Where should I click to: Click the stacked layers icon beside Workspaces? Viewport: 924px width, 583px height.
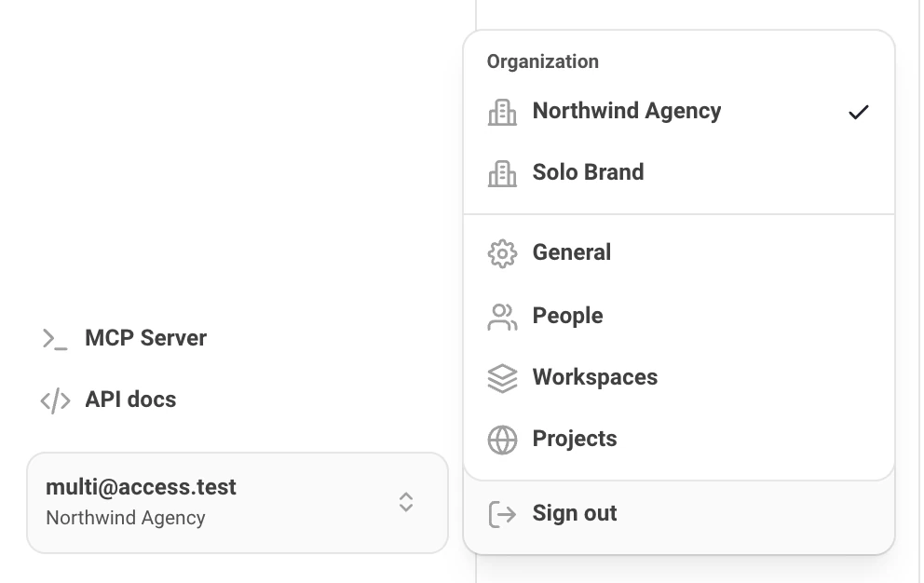point(502,378)
